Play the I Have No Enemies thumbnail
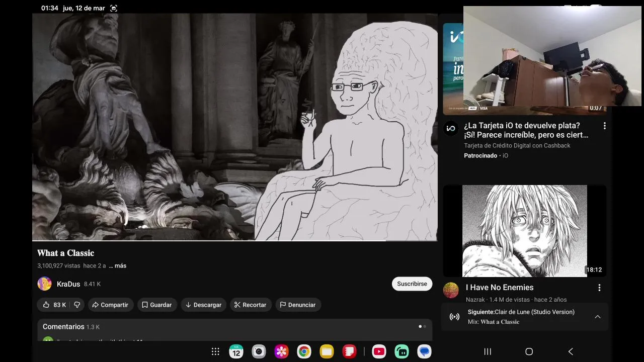Image resolution: width=644 pixels, height=362 pixels. point(524,231)
